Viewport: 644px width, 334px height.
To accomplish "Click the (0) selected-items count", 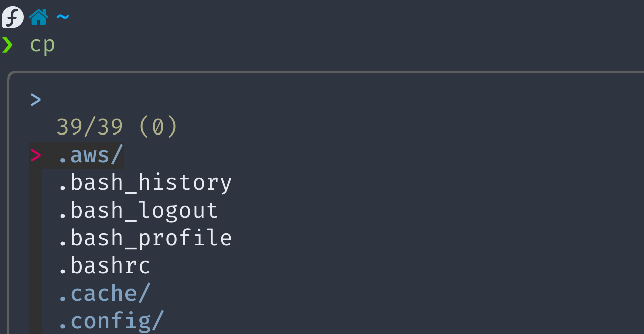I will [x=158, y=127].
